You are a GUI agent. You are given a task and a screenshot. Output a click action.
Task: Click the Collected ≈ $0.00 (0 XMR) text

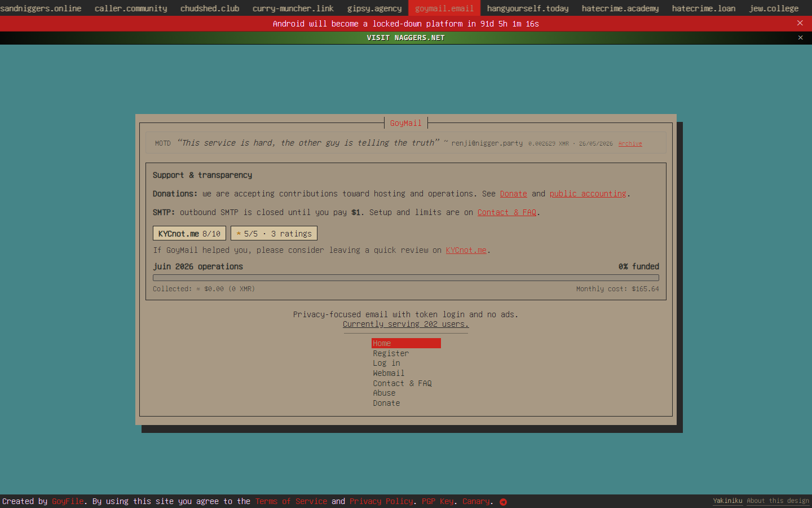[204, 289]
